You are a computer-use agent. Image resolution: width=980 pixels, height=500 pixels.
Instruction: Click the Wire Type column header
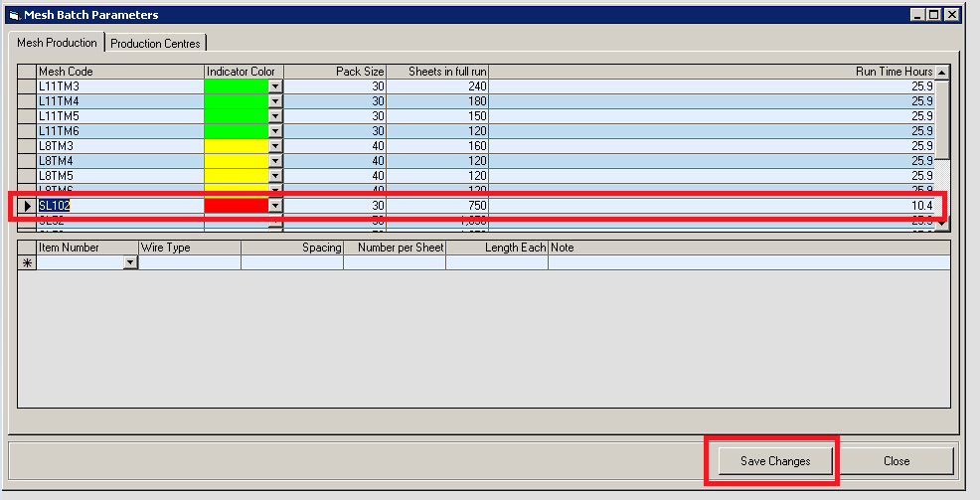190,248
